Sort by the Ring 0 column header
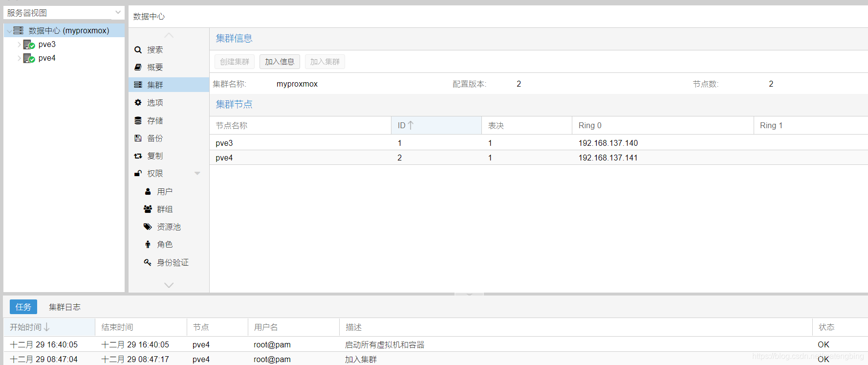This screenshot has height=365, width=868. 663,125
